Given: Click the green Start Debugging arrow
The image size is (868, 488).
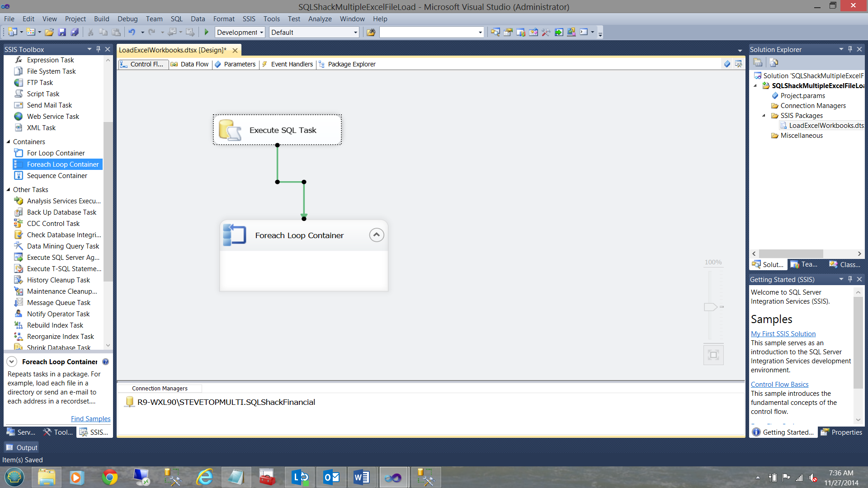Looking at the screenshot, I should coord(207,32).
